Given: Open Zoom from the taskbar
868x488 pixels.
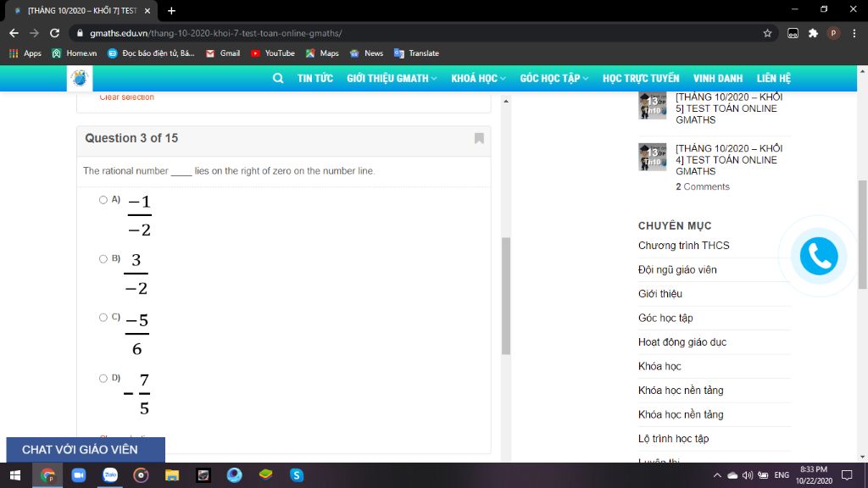Looking at the screenshot, I should tap(79, 475).
